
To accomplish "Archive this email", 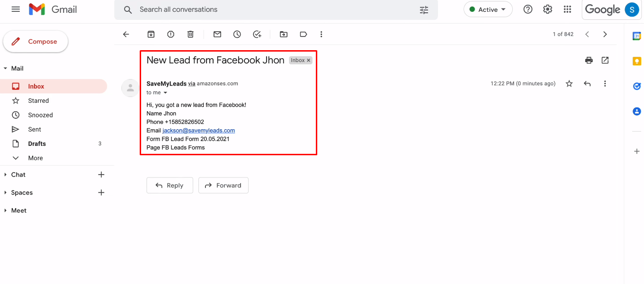I will [151, 34].
